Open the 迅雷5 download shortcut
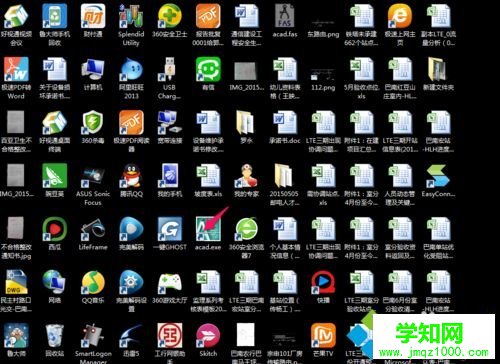 [131, 335]
